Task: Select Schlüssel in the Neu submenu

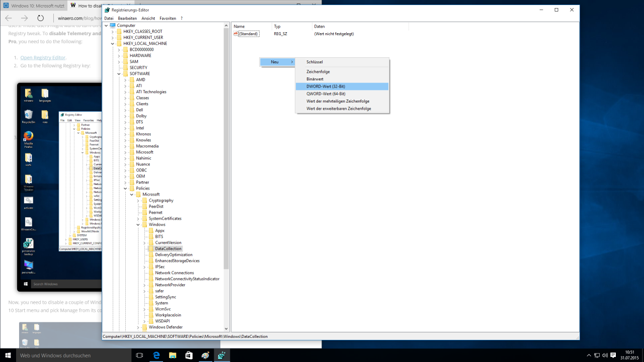Action: 342,62
